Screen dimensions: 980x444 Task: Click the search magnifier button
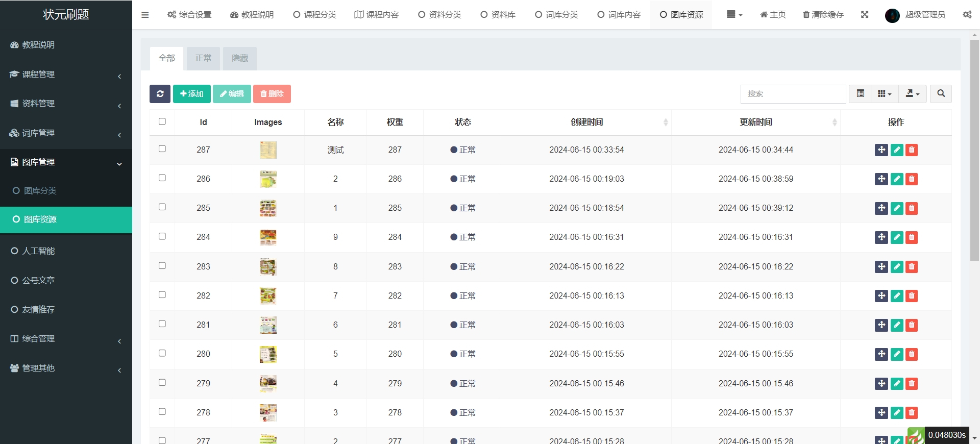[941, 94]
